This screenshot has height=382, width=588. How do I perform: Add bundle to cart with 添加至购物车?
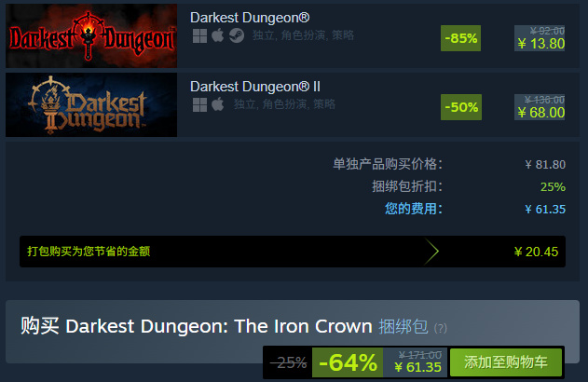506,362
